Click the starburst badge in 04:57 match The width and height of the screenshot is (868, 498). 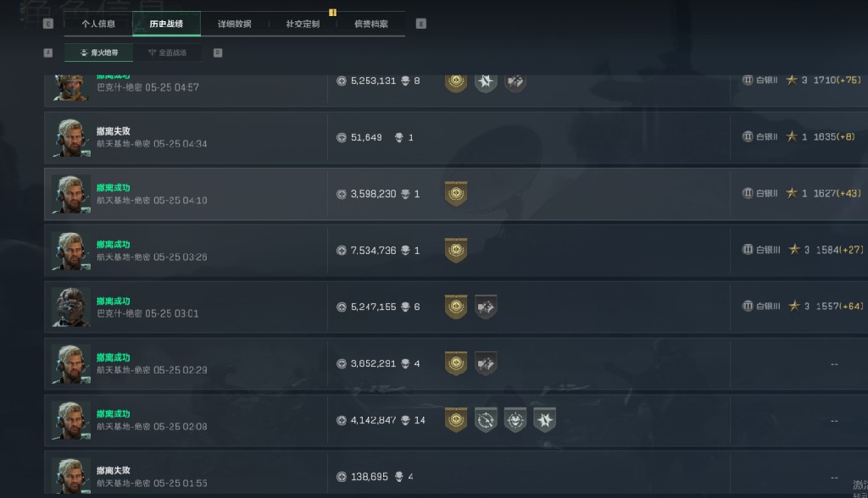click(486, 81)
